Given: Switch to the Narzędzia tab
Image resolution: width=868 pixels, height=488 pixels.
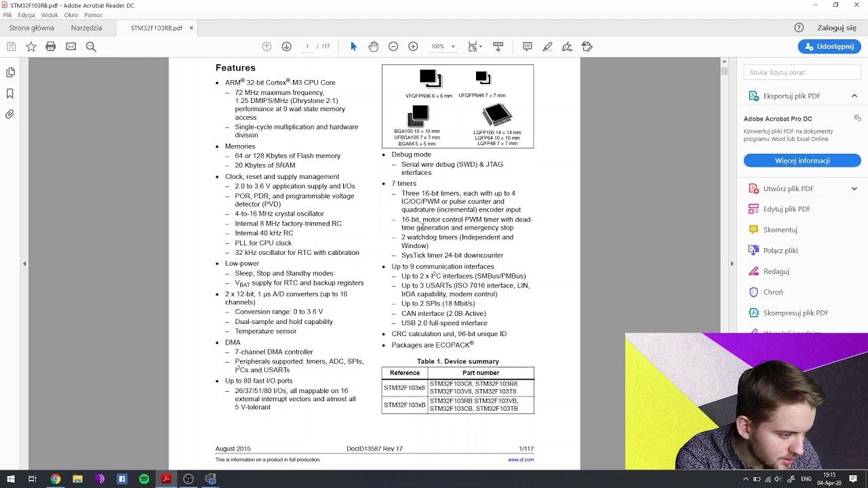Looking at the screenshot, I should coord(87,28).
